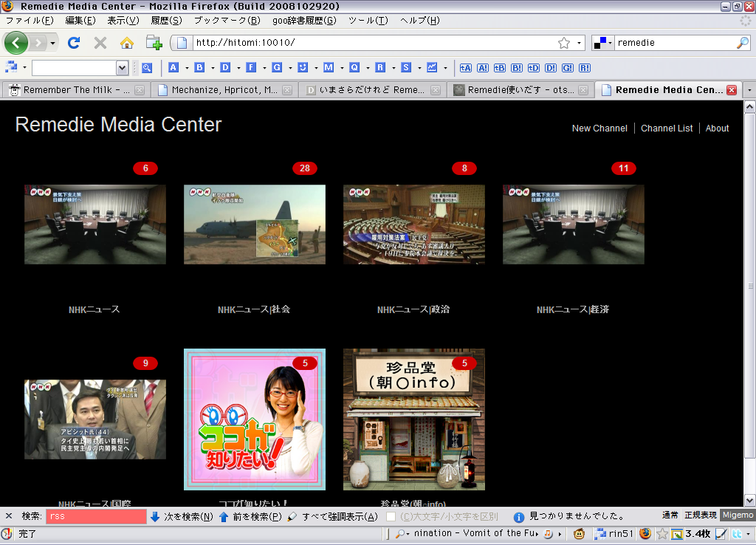Switch find mode to 通常
This screenshot has height=545, width=756.
coord(670,515)
